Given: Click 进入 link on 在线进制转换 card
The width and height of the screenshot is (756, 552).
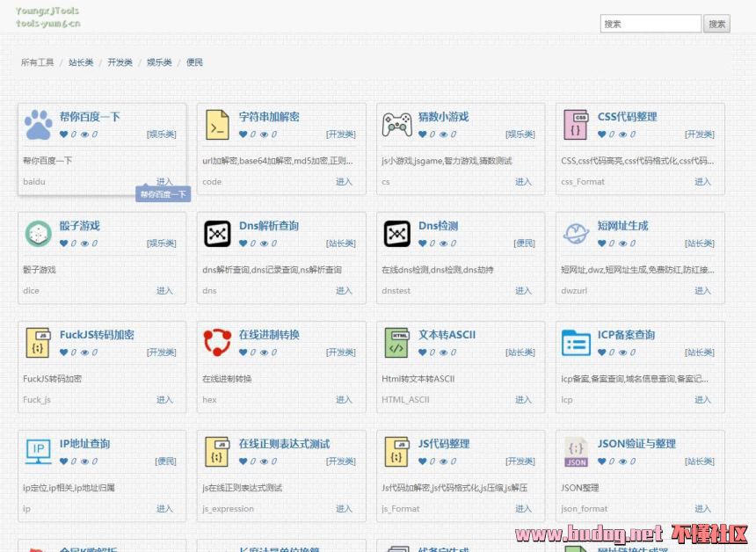Looking at the screenshot, I should pos(344,400).
